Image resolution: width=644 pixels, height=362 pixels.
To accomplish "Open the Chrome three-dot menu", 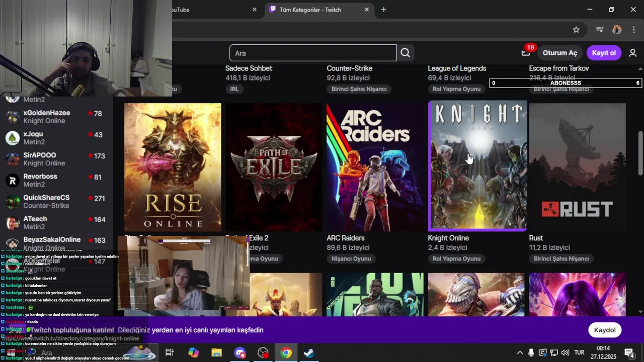I will point(633,30).
